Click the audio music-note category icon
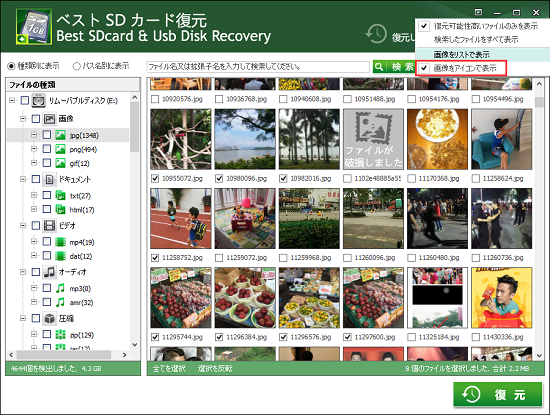Viewport: 550px width, 415px height. [49, 272]
